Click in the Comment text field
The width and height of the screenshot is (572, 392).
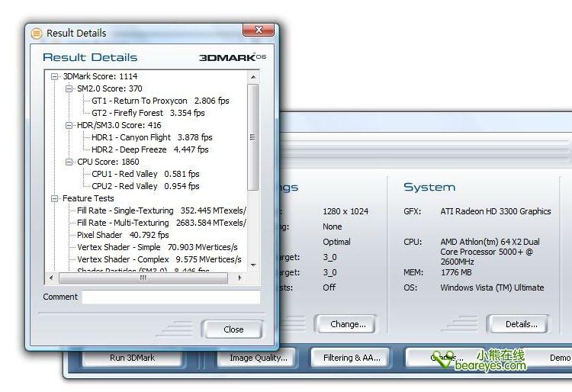pos(171,297)
